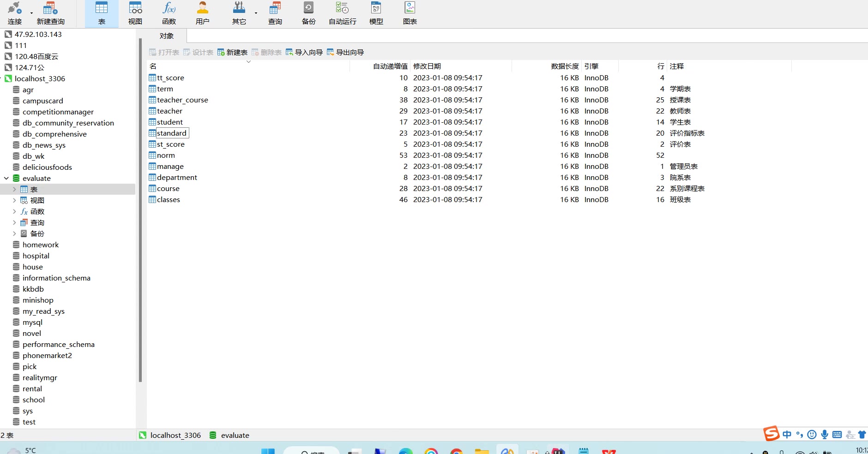Open the 图表 (Chart) toolbar icon
Screen dimensions: 868x454
[x=410, y=13]
